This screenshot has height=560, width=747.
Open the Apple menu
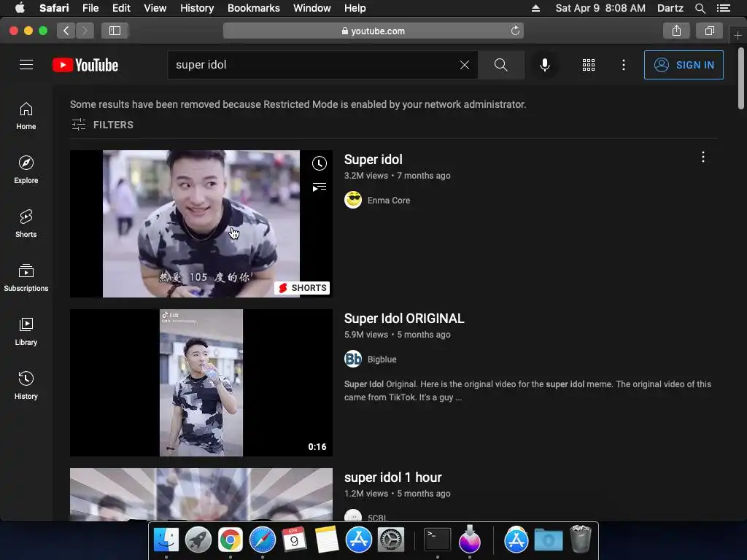click(x=20, y=8)
